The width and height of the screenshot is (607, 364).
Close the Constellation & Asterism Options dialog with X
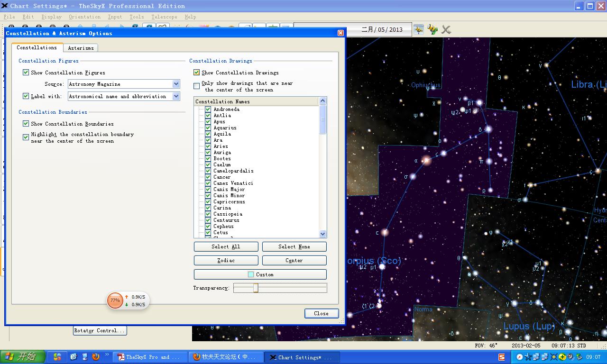tap(340, 33)
